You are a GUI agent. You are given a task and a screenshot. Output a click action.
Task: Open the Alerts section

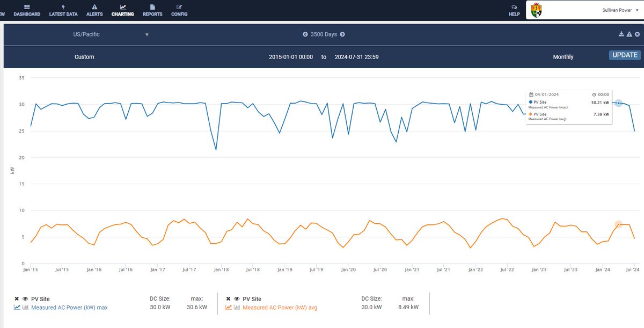(x=94, y=11)
